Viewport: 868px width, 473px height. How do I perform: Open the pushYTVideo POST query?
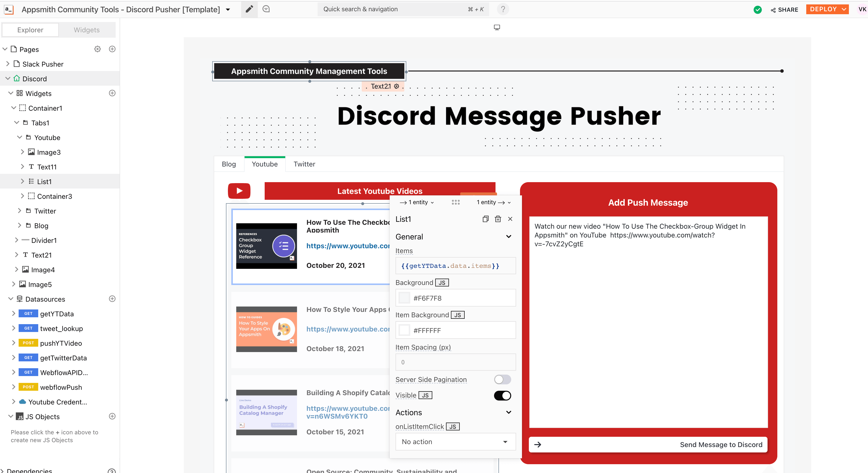pos(61,343)
